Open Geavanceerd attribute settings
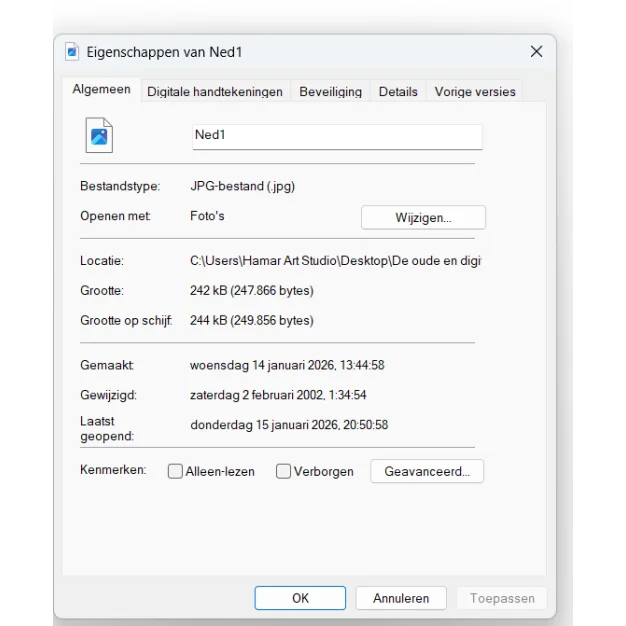626x626 pixels. point(427,471)
